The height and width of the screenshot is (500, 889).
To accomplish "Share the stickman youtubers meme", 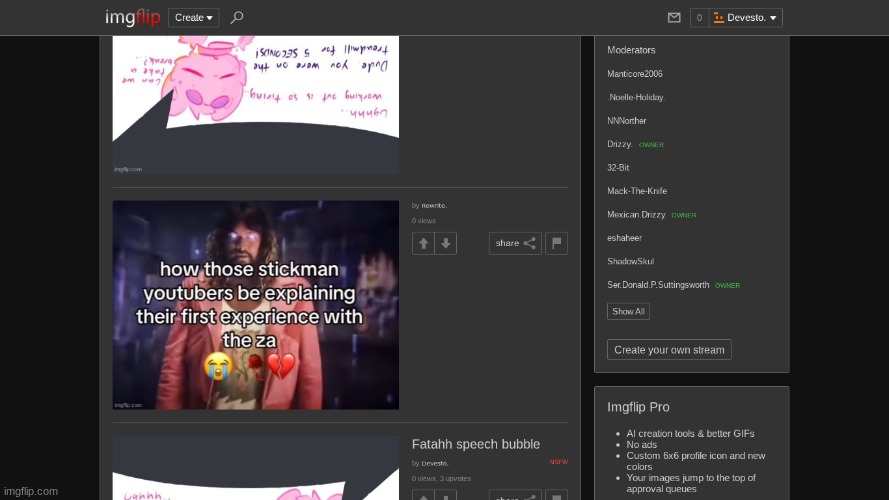I will (x=515, y=243).
